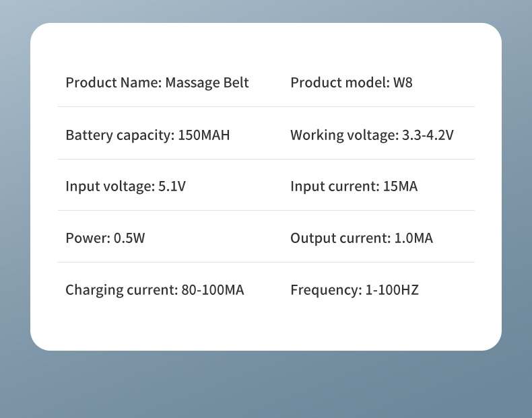Click the 'Product Name:' label text
The height and width of the screenshot is (418, 532).
coord(113,83)
